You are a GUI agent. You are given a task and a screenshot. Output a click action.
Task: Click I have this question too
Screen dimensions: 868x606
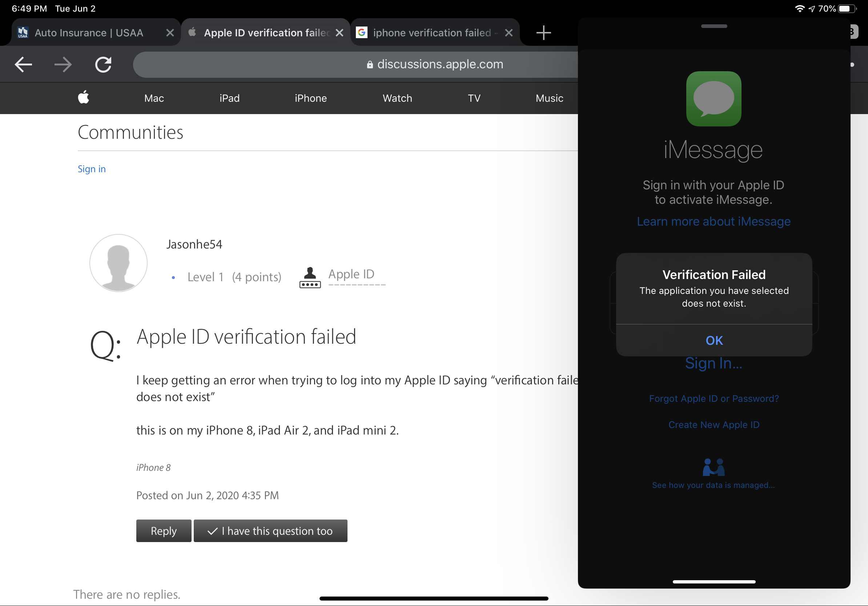click(x=270, y=531)
